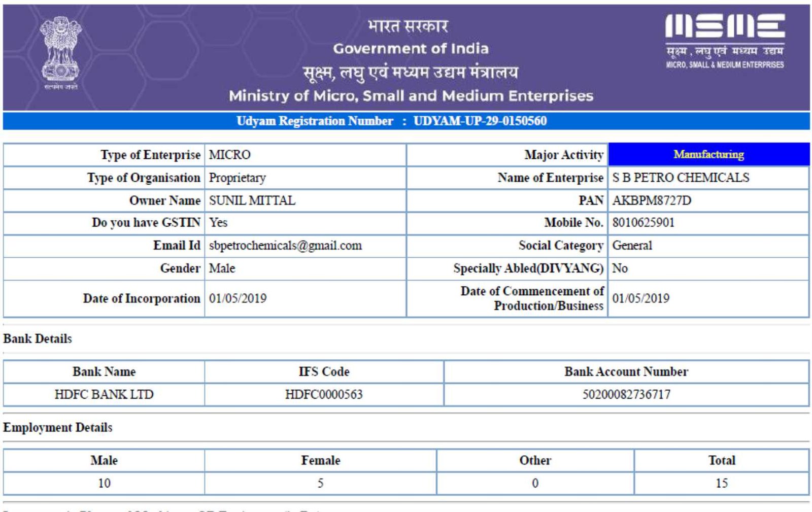Viewport: 812px width, 512px height.
Task: Click the MSME logo in header
Action: pyautogui.click(x=725, y=40)
